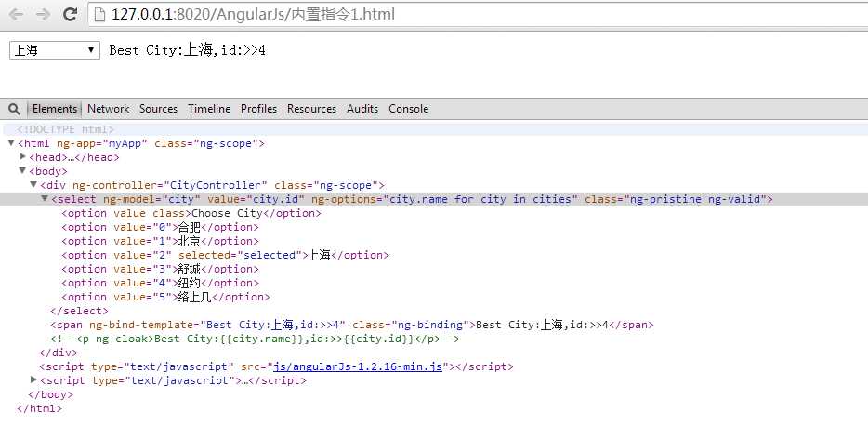Select the option value="5" 络上几 line
Screen dimensions: 868x426
point(165,297)
